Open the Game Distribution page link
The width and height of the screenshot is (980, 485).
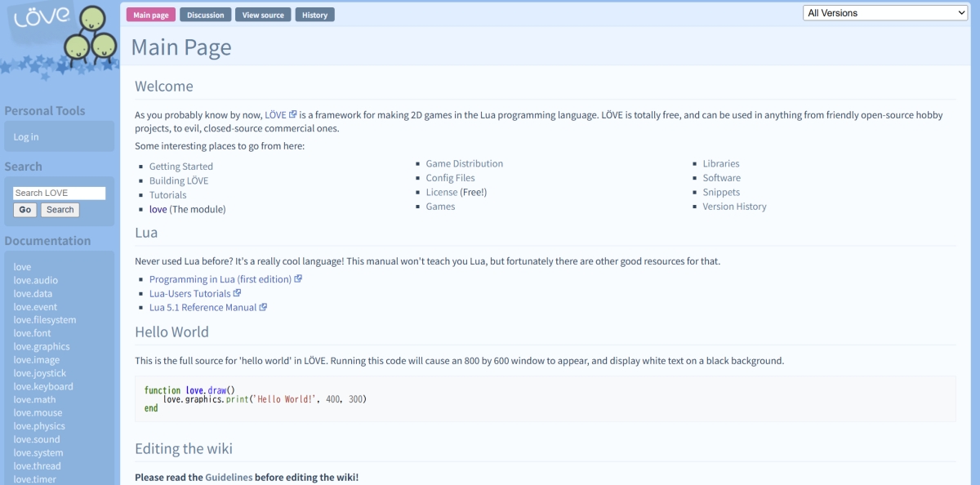pos(464,164)
